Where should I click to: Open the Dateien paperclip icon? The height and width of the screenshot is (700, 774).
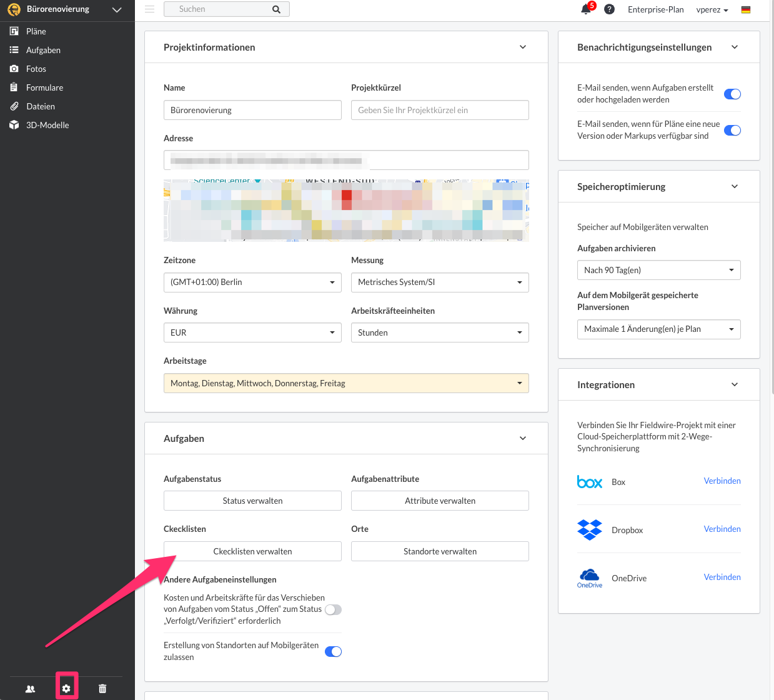pyautogui.click(x=14, y=106)
